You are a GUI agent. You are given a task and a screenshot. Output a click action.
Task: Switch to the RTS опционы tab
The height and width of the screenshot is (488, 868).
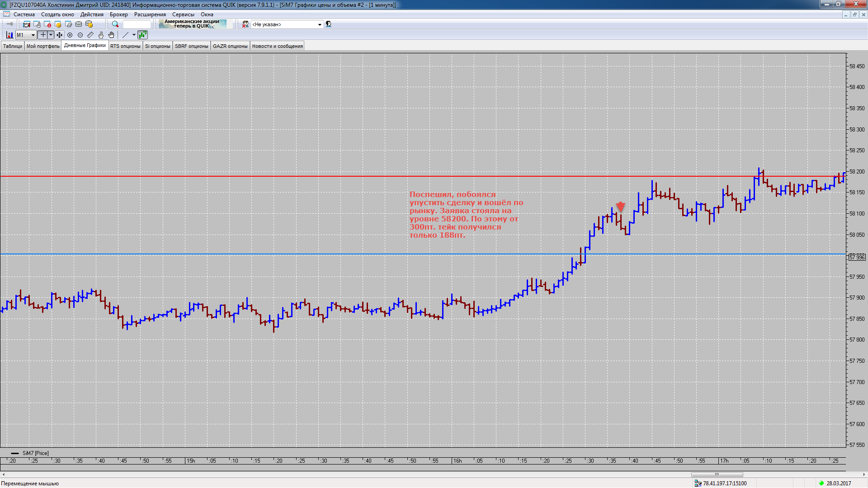point(125,46)
